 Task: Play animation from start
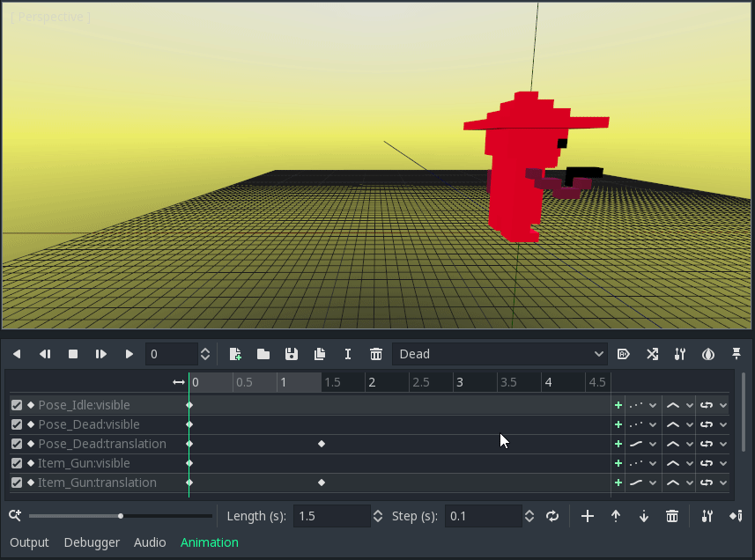101,354
